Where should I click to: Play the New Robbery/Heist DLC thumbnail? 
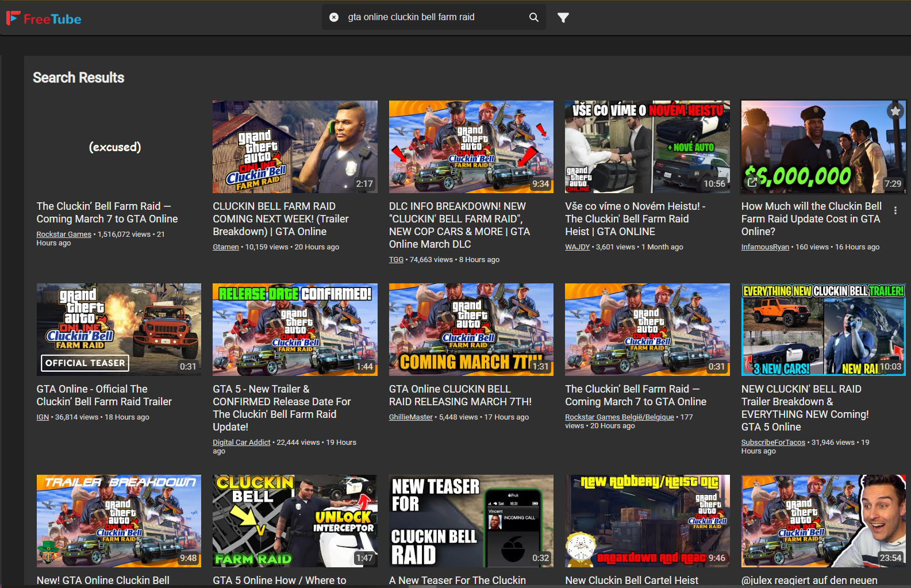tap(647, 521)
